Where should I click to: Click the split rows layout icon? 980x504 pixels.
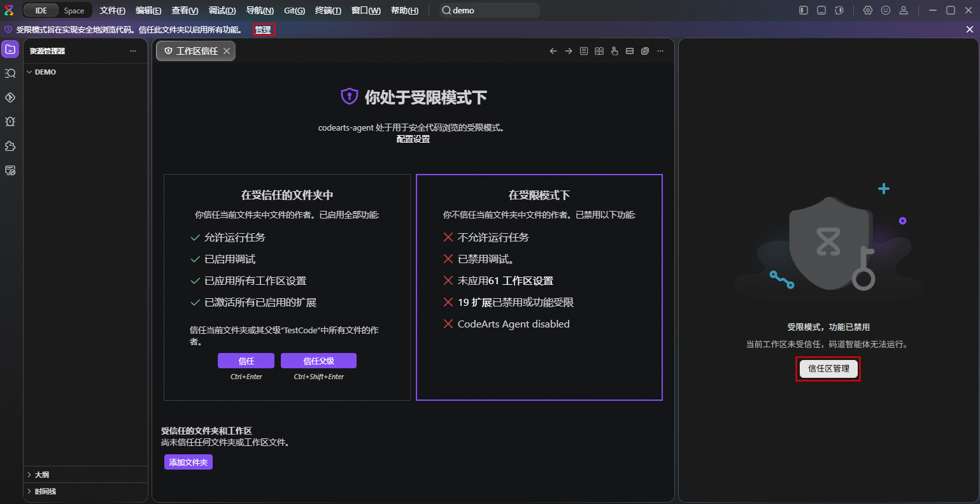(x=630, y=51)
